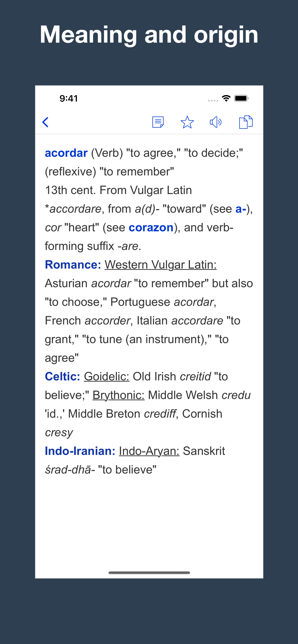The height and width of the screenshot is (644, 298).
Task: Tap underlined 'Brythonic:' subgroup label
Action: pyautogui.click(x=118, y=395)
